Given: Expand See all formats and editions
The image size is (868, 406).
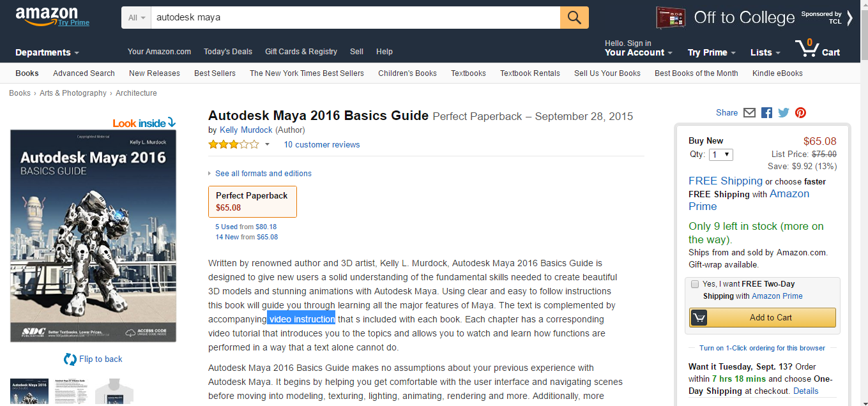Looking at the screenshot, I should click(x=263, y=174).
